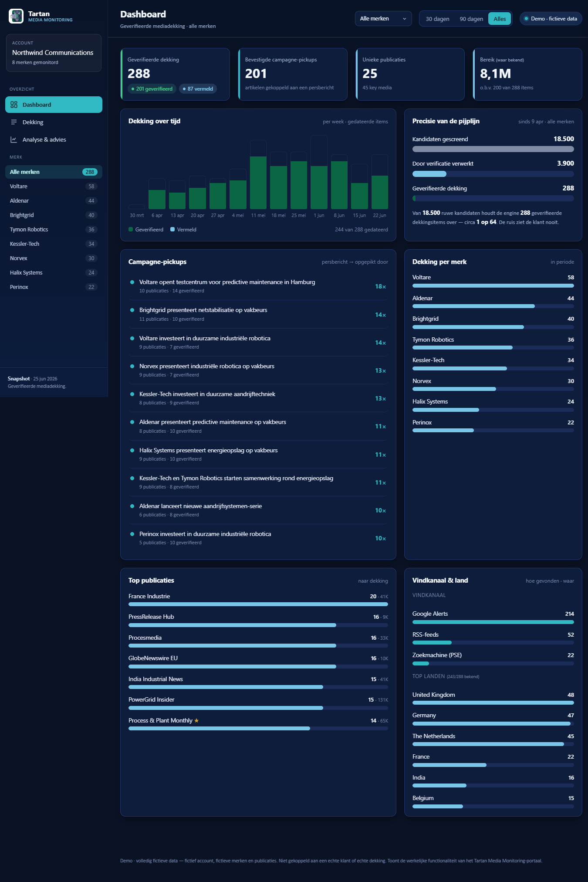This screenshot has height=882, width=588.
Task: Toggle the Geverifieerd legend swatch
Action: [x=131, y=229]
